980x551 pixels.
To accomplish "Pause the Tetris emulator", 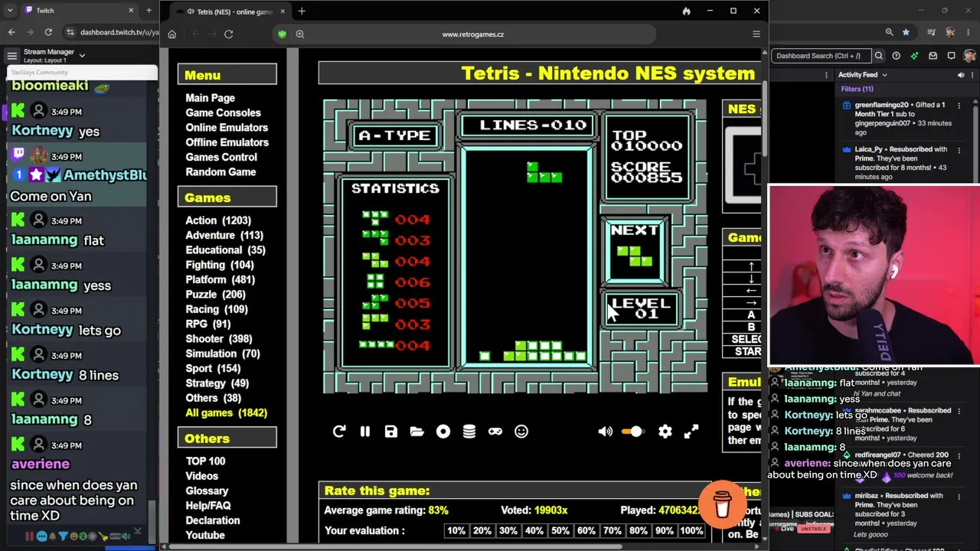I will tap(365, 432).
